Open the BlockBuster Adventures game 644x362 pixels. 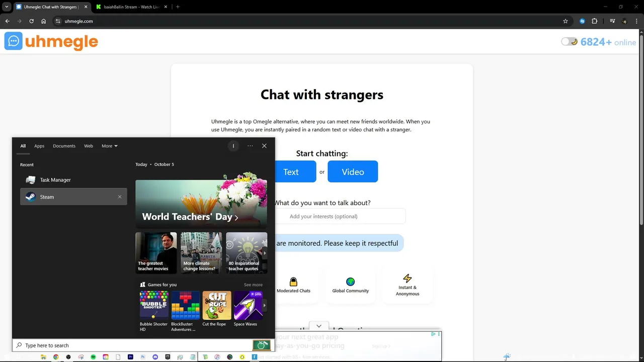[x=186, y=311]
